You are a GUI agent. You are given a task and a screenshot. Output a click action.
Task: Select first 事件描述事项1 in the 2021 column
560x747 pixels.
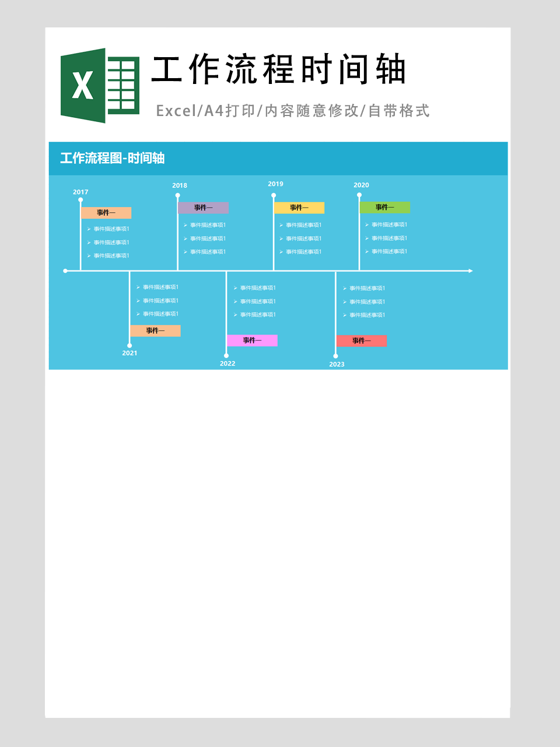(160, 287)
